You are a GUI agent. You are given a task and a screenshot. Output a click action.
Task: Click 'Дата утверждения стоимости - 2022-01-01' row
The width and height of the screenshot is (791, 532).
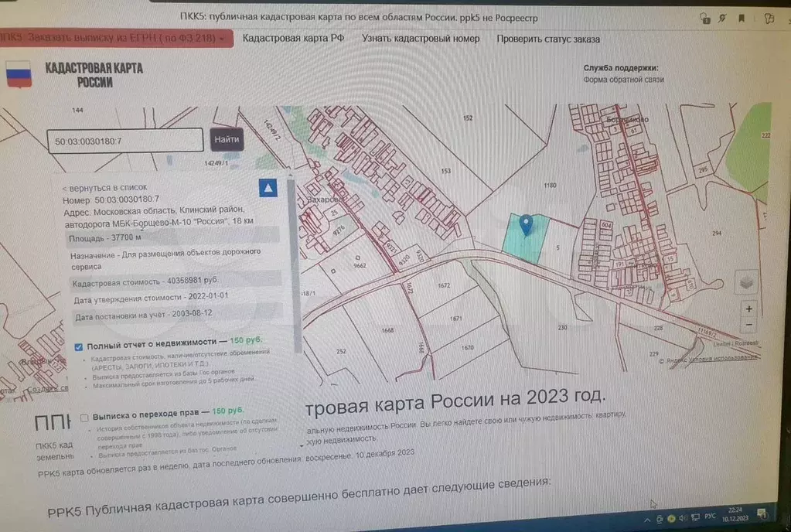pyautogui.click(x=151, y=298)
